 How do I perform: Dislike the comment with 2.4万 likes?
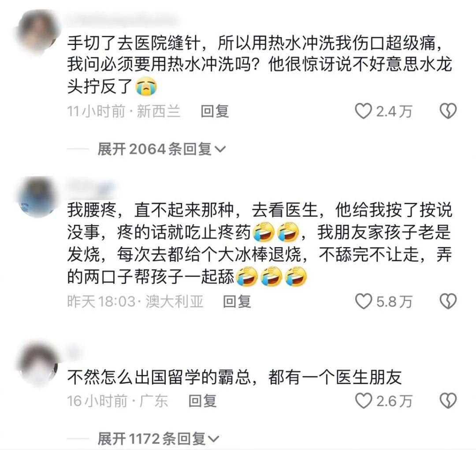coord(448,111)
